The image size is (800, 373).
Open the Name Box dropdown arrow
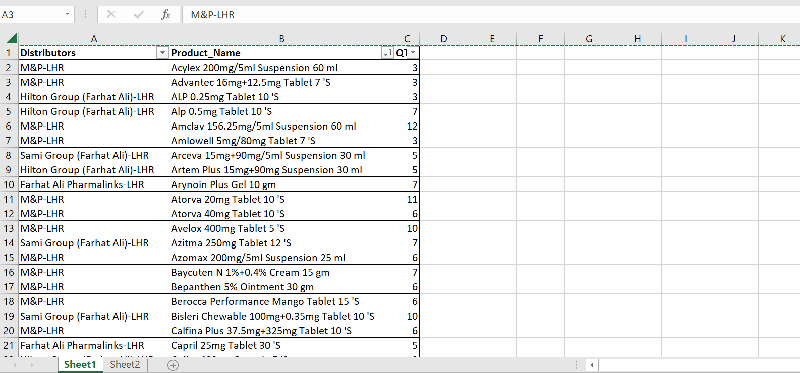[67, 15]
